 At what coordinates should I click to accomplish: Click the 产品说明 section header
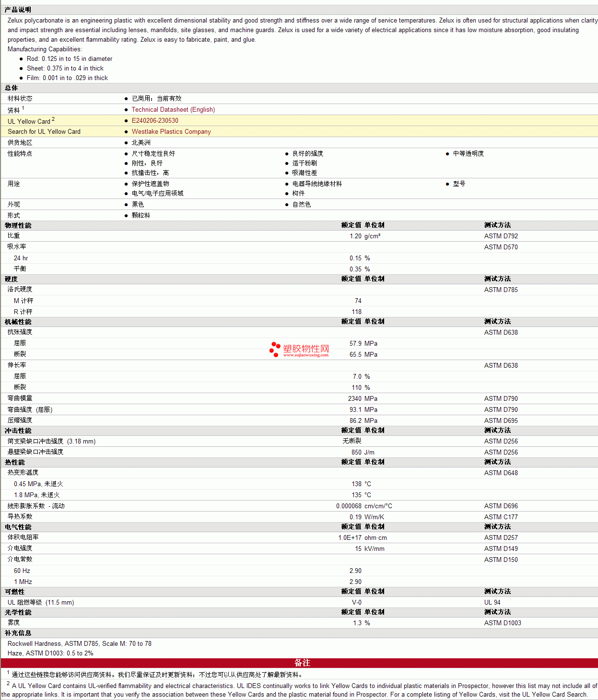(x=18, y=10)
